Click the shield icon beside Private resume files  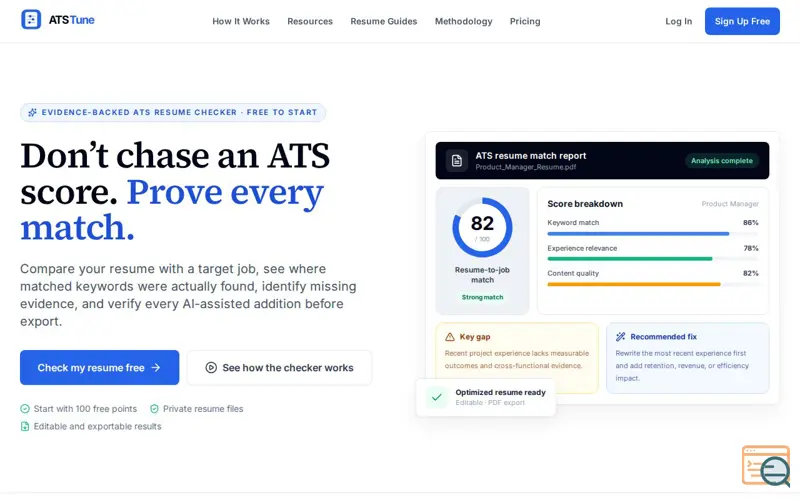pyautogui.click(x=154, y=409)
